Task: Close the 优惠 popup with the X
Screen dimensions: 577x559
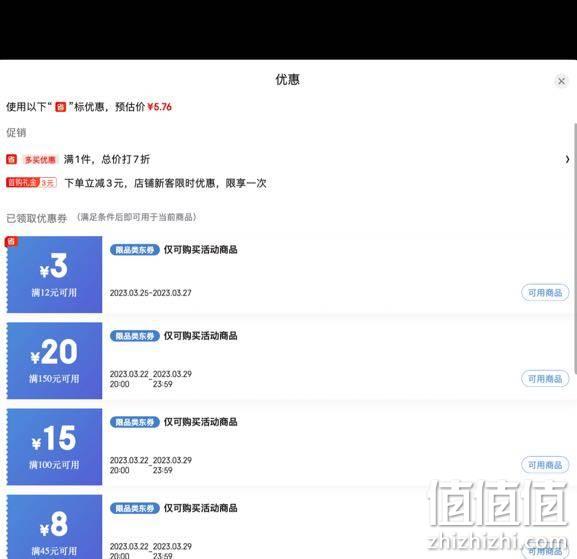Action: coord(561,81)
